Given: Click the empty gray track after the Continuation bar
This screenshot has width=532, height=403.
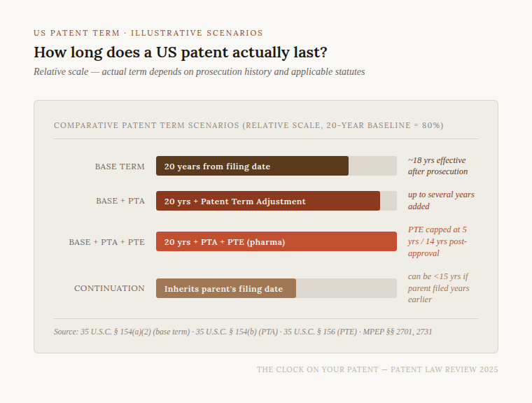Looking at the screenshot, I should tap(346, 288).
